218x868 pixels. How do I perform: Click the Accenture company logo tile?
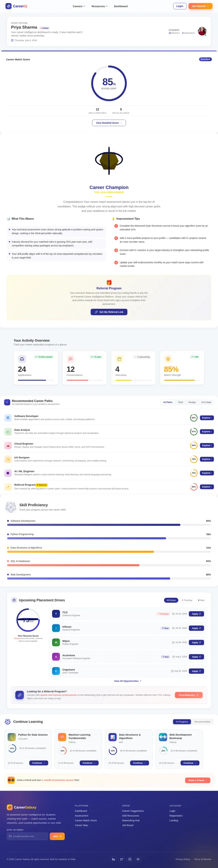coord(56,657)
